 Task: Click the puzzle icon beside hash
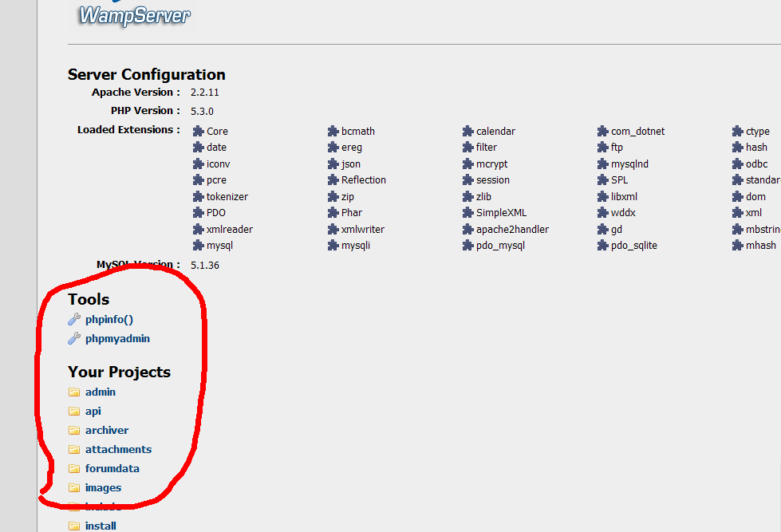(x=738, y=147)
